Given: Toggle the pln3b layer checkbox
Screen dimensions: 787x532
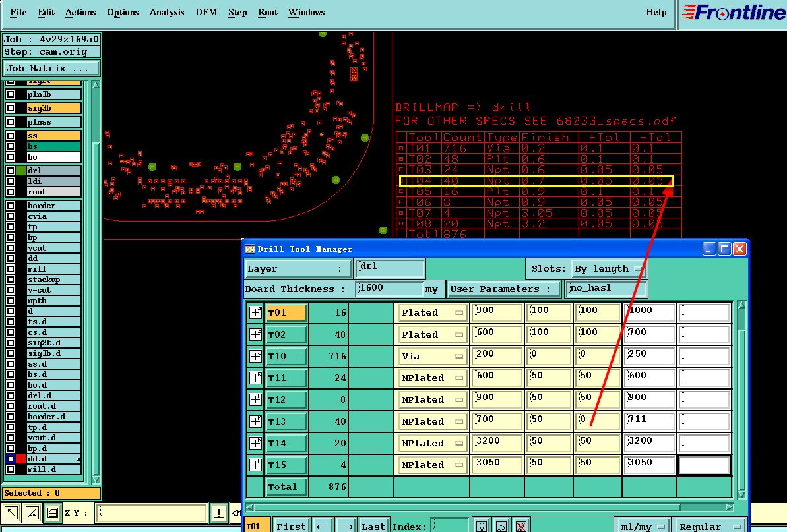Looking at the screenshot, I should click(10, 94).
